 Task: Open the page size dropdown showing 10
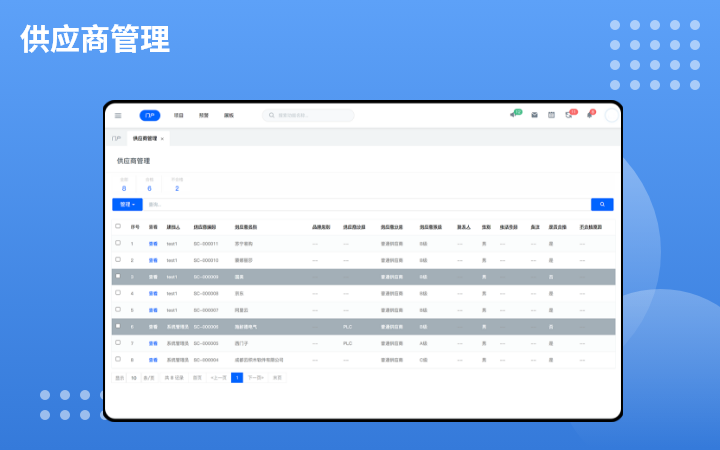pos(134,378)
